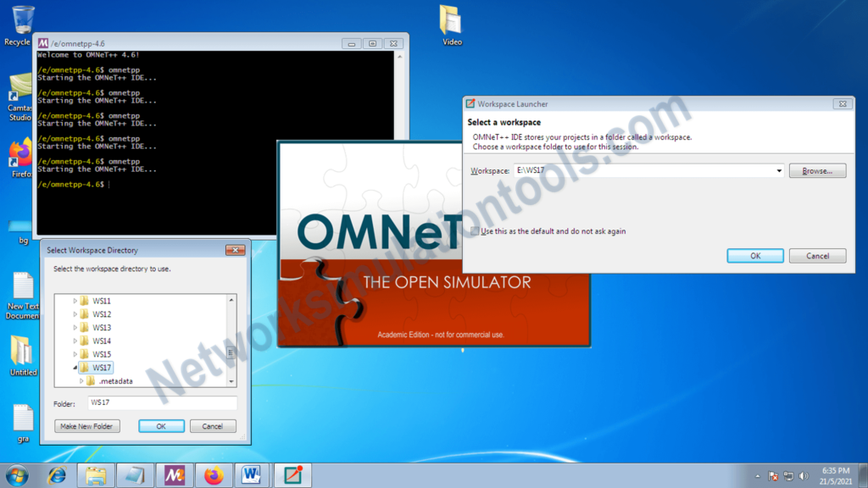Click Make New Folder
Screen dimensions: 868x488
pos(86,425)
